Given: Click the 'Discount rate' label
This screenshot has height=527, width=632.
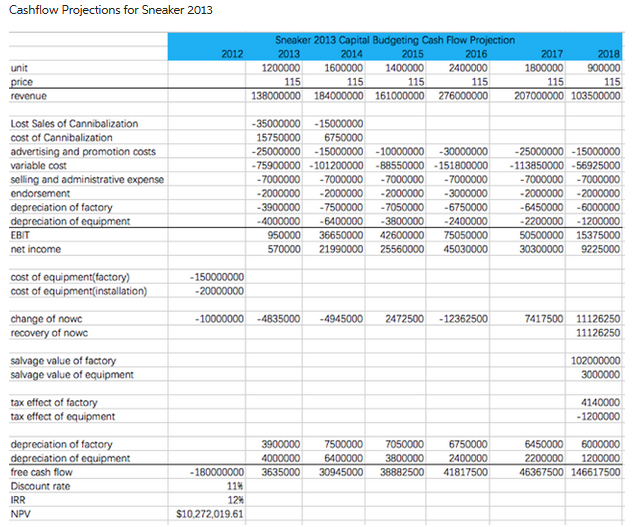Looking at the screenshot, I should pos(40,486).
